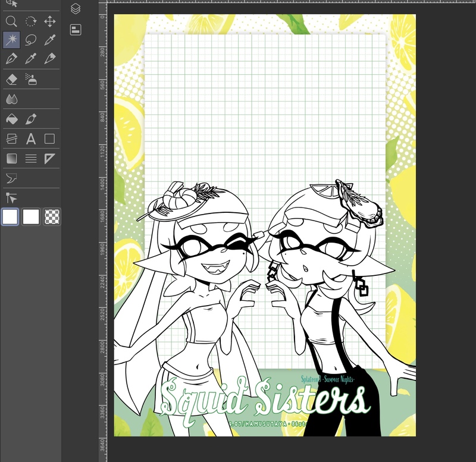Select the Correct line tool
The width and height of the screenshot is (476, 462).
coord(11,178)
